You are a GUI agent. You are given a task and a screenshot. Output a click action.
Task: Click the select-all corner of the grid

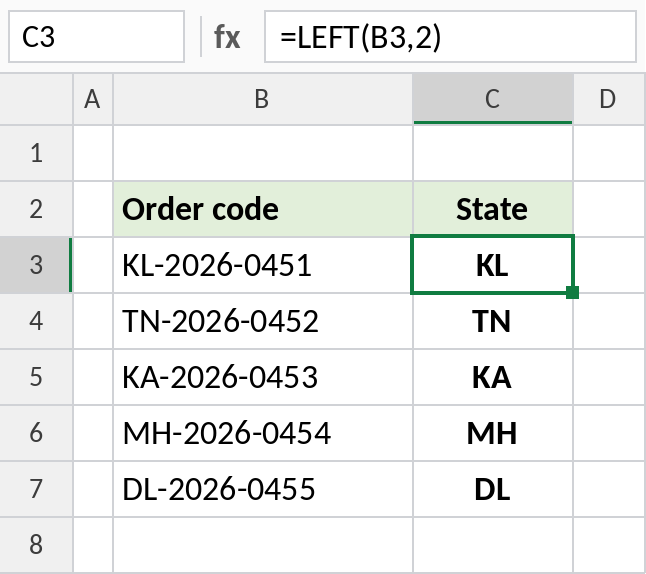coord(36,99)
